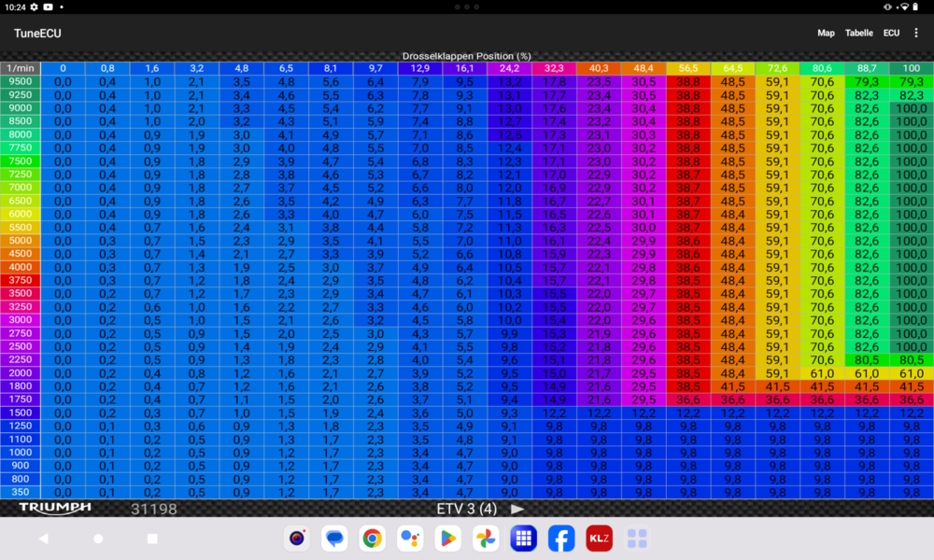Open the blue grid app icon
Image resolution: width=934 pixels, height=560 pixels.
[x=523, y=539]
